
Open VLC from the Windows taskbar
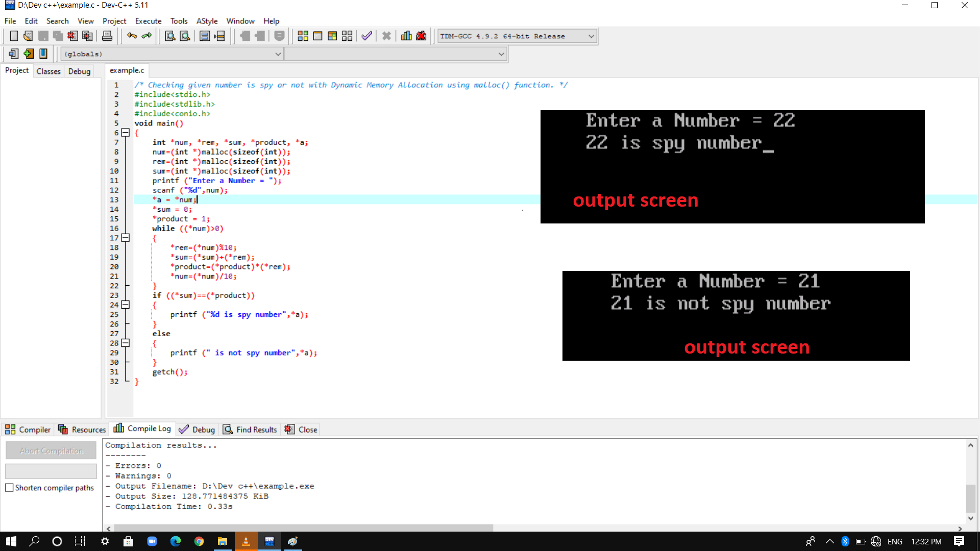click(x=246, y=541)
